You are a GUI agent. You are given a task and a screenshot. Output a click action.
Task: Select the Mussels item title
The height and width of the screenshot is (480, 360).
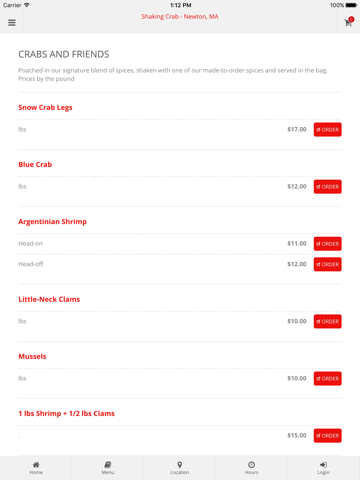pyautogui.click(x=32, y=356)
